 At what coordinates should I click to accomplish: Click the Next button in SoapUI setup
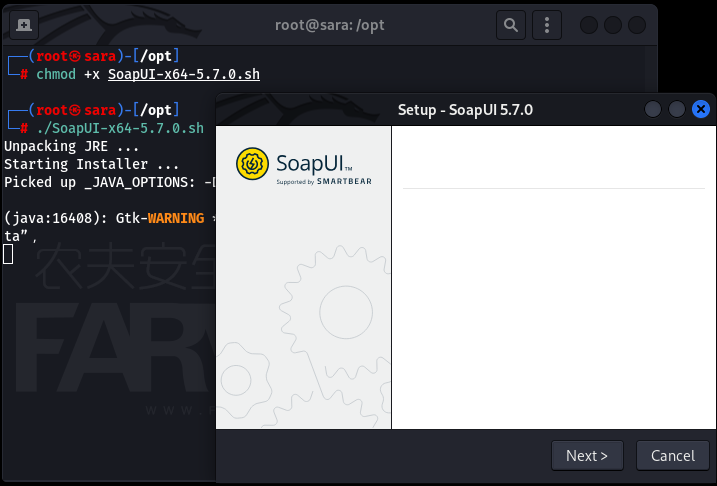coord(587,455)
